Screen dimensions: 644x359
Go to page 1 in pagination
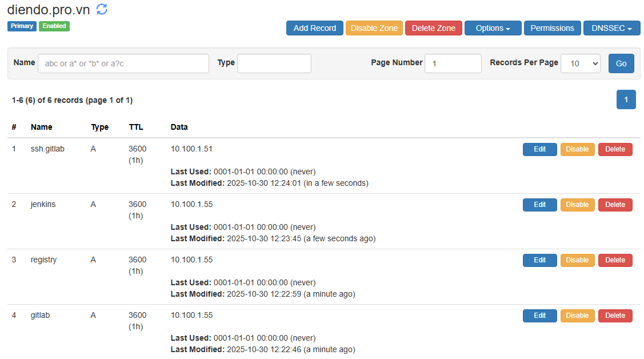click(626, 99)
